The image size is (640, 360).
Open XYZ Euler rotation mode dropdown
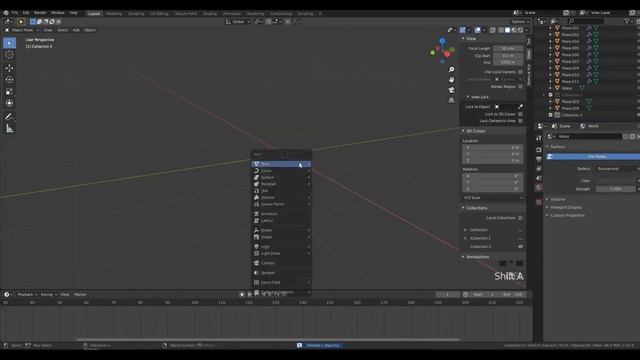493,198
